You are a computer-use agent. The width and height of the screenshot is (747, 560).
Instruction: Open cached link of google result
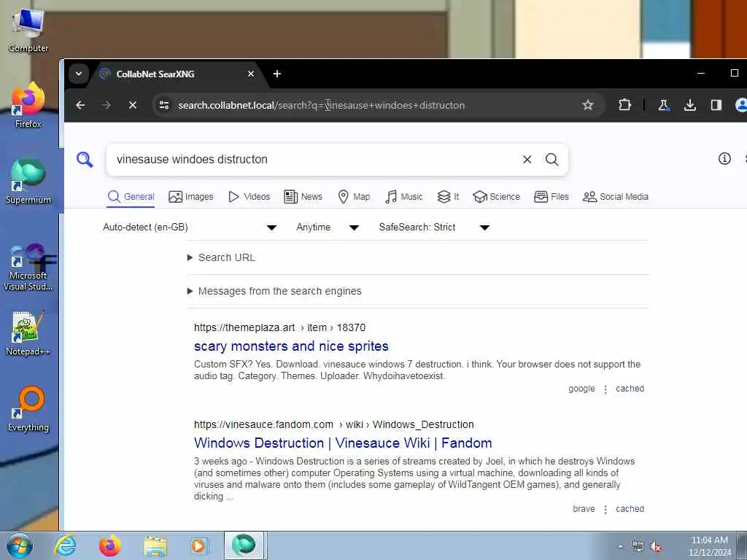(x=630, y=389)
